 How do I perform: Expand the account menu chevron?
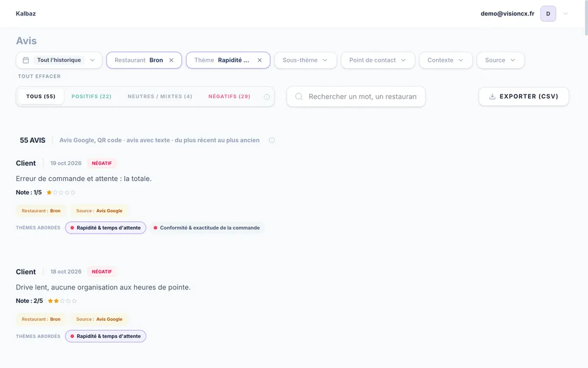pos(565,13)
